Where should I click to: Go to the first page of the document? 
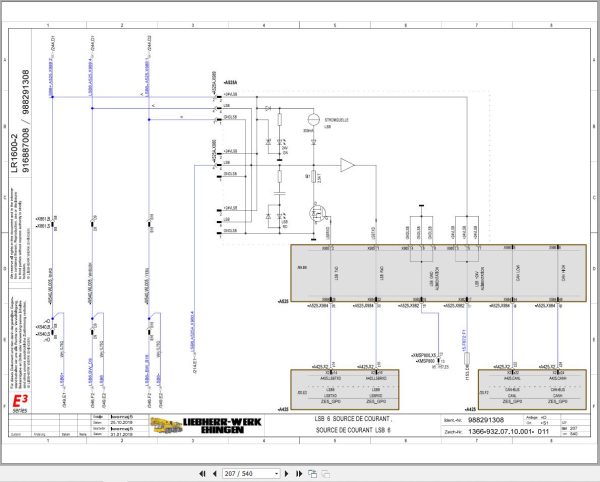(202, 474)
